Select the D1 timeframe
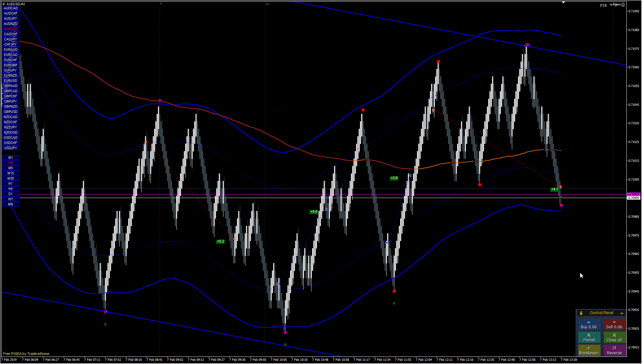Screen dimensions: 642x364 (x=11, y=194)
